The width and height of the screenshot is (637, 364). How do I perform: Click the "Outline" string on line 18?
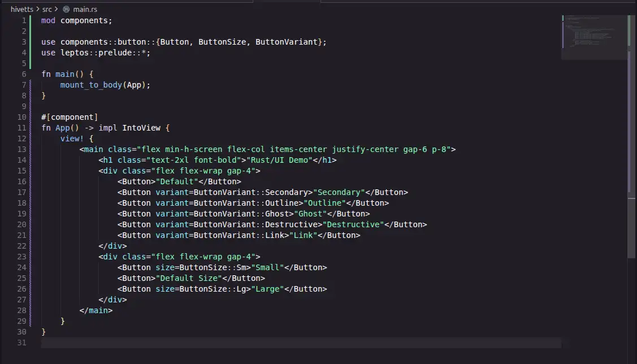click(x=324, y=203)
